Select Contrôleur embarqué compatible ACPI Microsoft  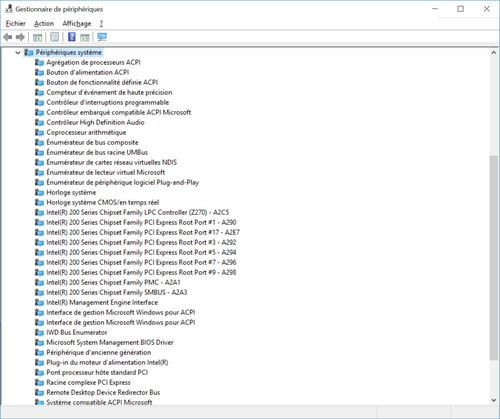[x=119, y=112]
